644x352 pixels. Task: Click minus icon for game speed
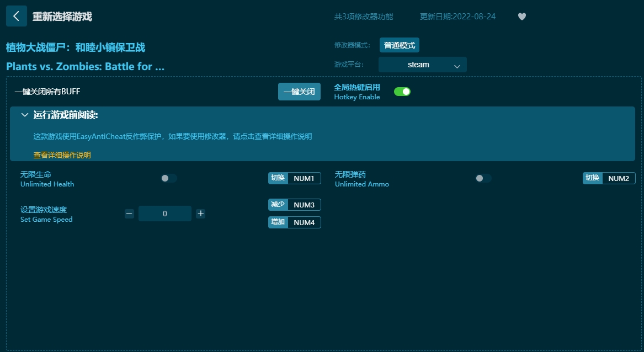pyautogui.click(x=129, y=214)
